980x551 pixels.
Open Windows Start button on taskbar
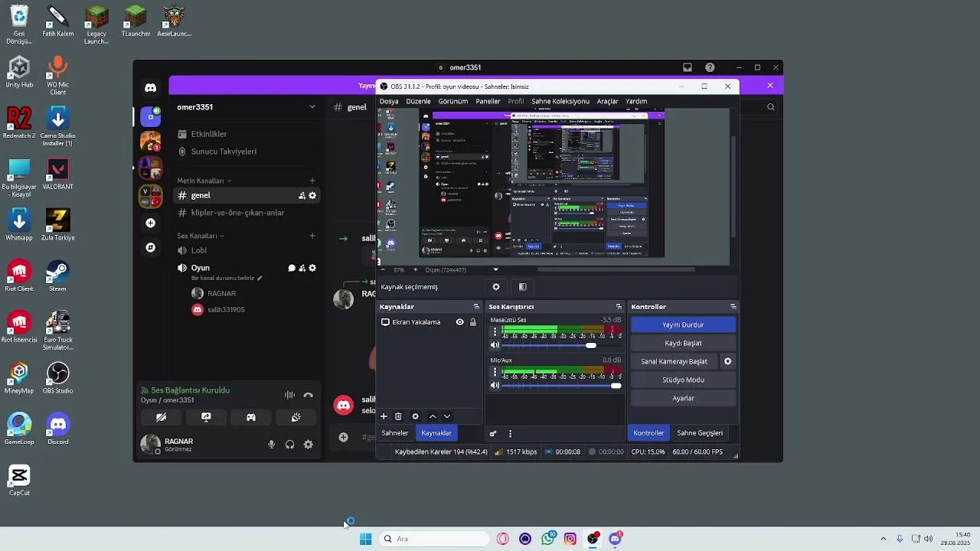point(365,539)
